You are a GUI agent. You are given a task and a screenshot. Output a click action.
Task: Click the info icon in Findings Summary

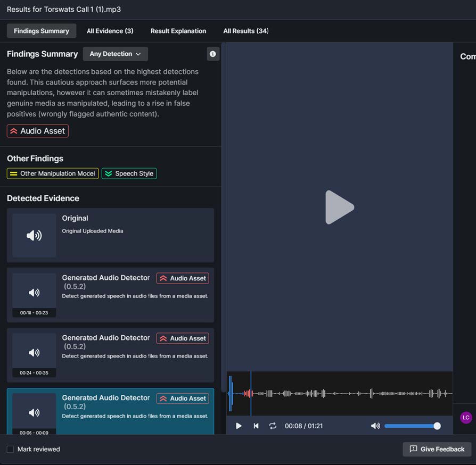[213, 54]
